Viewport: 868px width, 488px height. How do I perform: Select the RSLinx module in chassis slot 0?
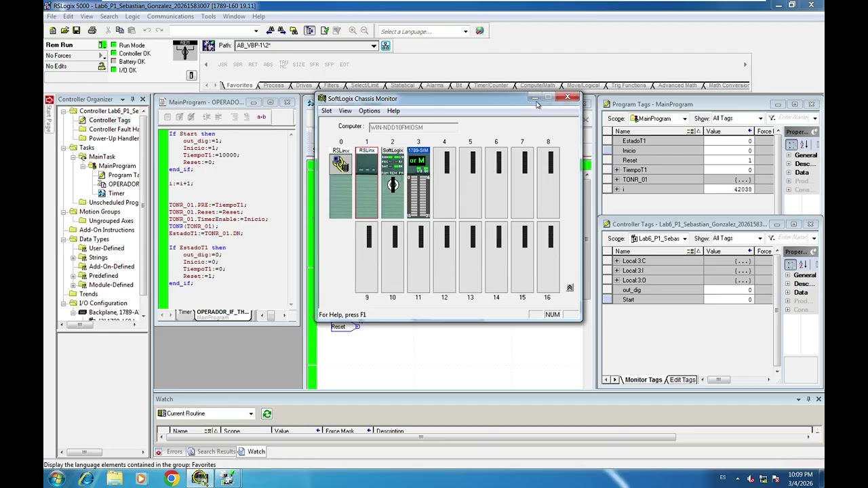[340, 183]
